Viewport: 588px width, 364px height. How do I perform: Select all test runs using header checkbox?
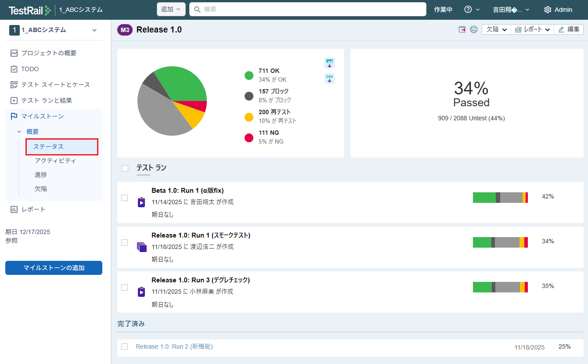pos(125,168)
